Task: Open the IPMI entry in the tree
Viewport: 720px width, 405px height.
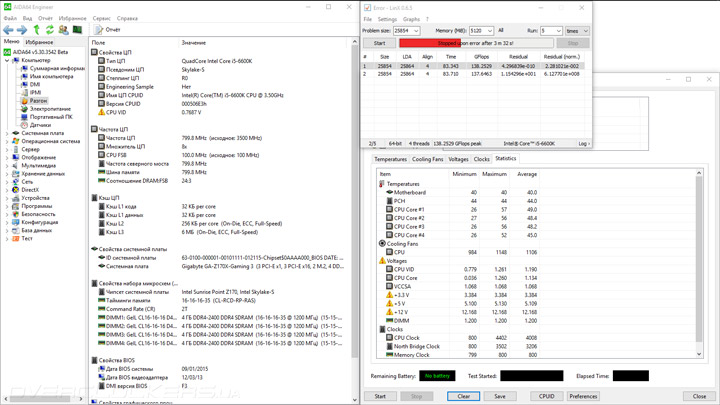Action: click(x=35, y=93)
